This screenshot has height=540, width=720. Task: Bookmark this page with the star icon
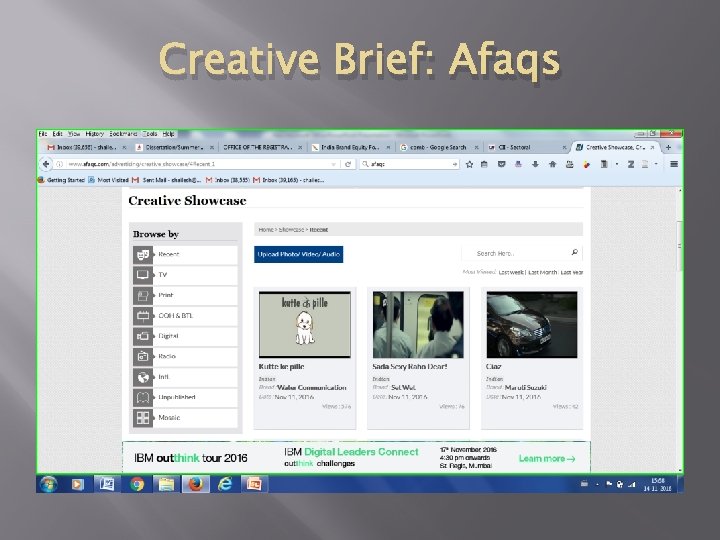tap(469, 164)
